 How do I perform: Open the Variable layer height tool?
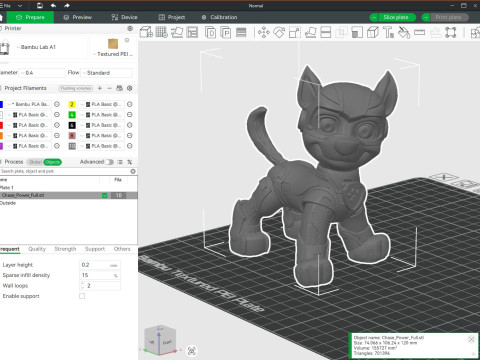click(241, 32)
